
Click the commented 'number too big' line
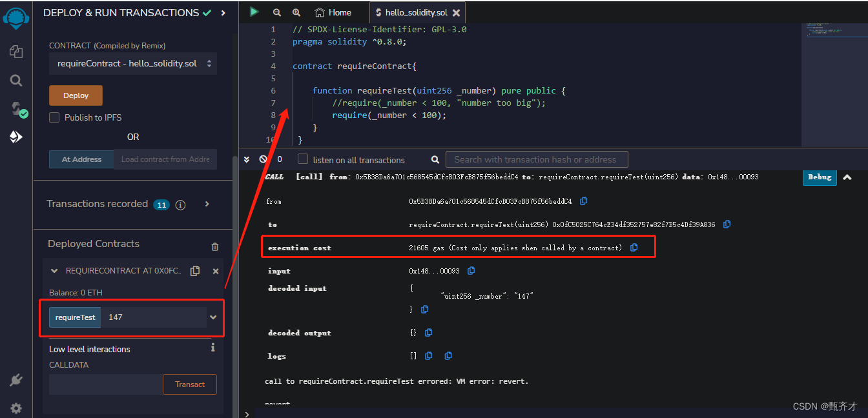[439, 103]
